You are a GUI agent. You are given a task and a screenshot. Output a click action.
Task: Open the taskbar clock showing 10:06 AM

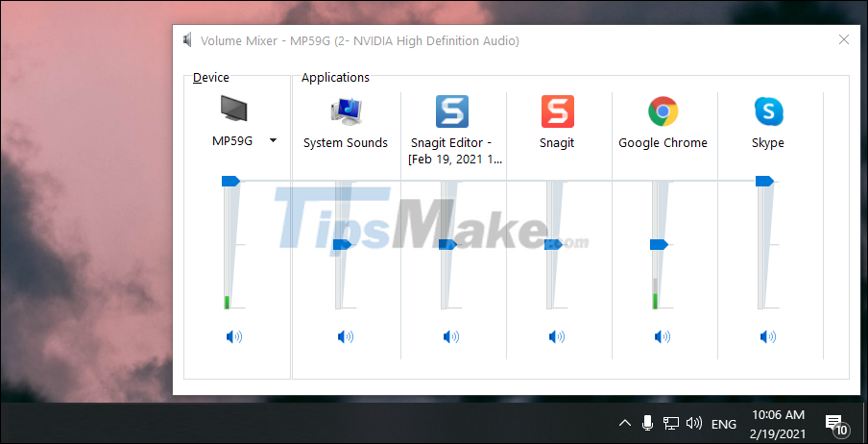[778, 424]
